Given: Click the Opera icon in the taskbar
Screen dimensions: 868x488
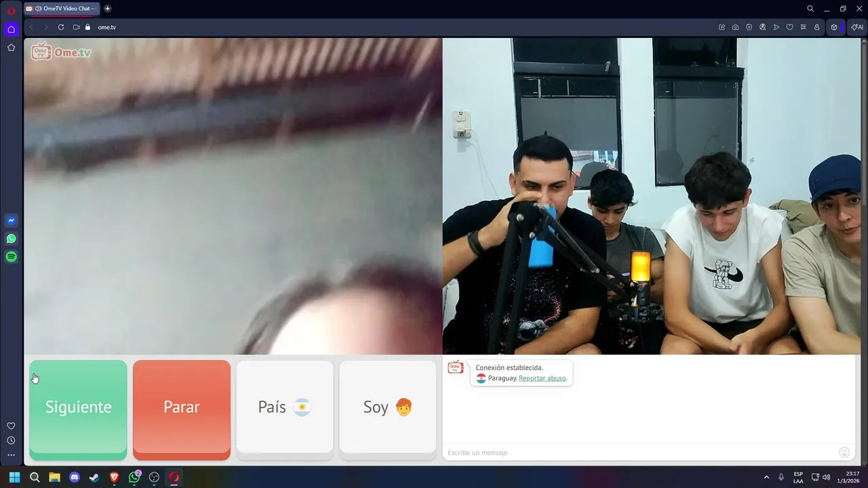Looking at the screenshot, I should [174, 477].
